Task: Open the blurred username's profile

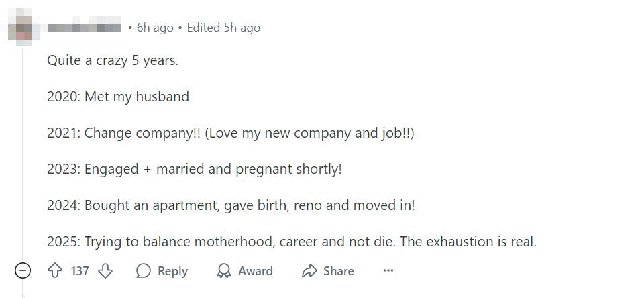Action: (85, 28)
